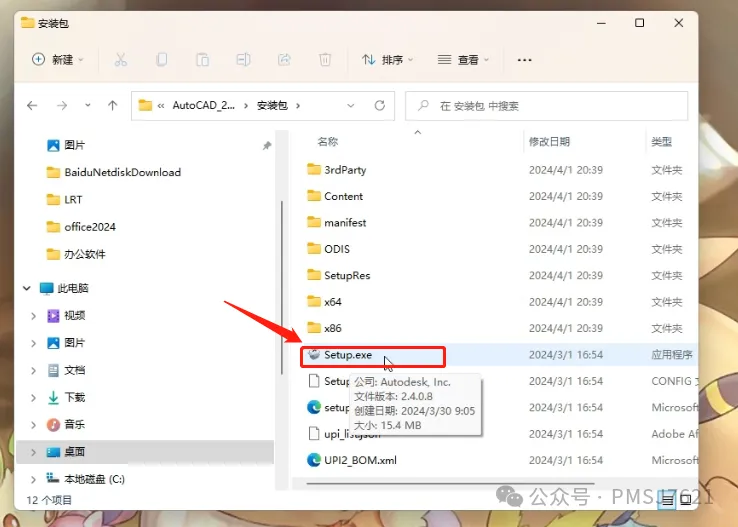
Task: Click the Paste icon in toolbar
Action: (x=202, y=60)
